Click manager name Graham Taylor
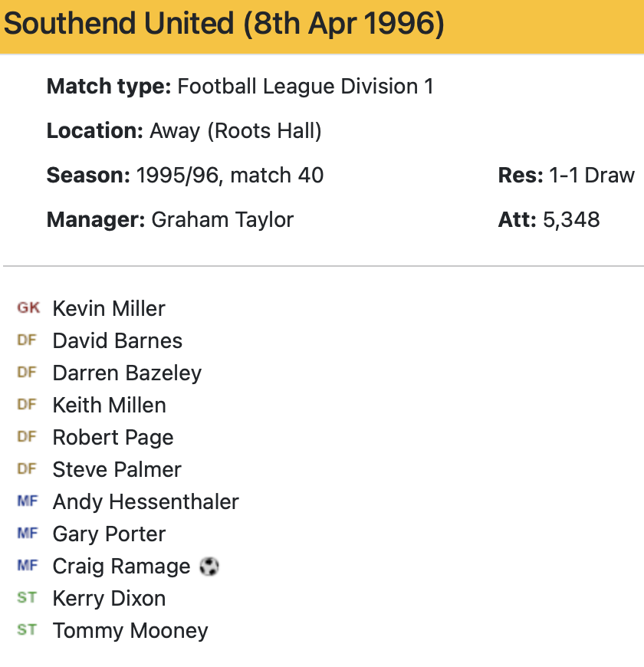The image size is (644, 667). tap(222, 220)
